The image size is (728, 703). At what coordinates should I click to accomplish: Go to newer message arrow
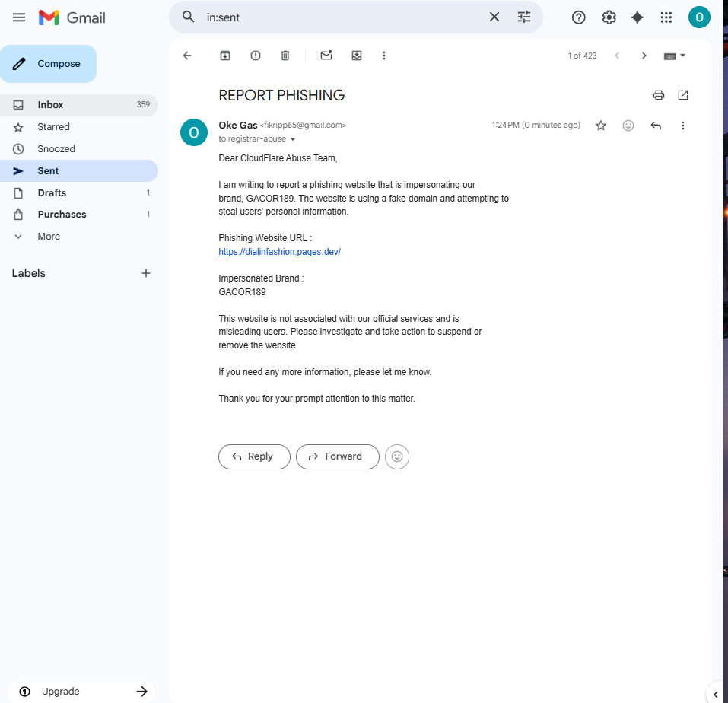617,56
